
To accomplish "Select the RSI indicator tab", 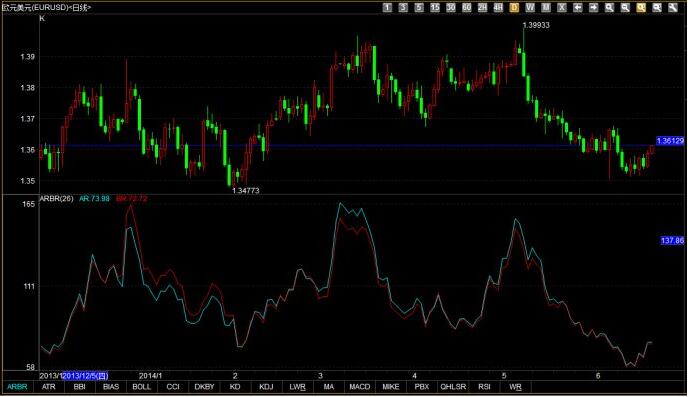I will 484,387.
